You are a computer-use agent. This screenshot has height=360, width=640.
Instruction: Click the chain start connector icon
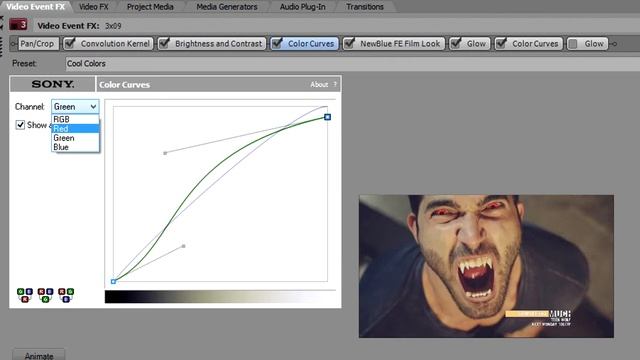click(13, 44)
